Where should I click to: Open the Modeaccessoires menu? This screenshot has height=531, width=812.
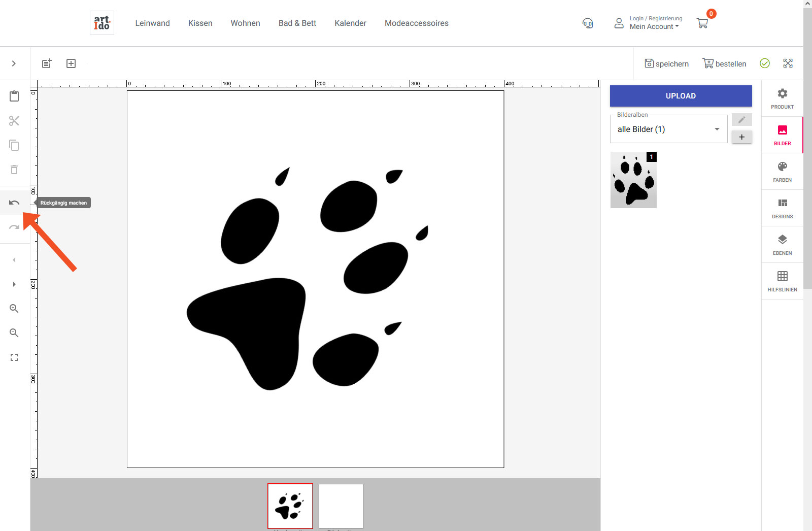pyautogui.click(x=417, y=23)
